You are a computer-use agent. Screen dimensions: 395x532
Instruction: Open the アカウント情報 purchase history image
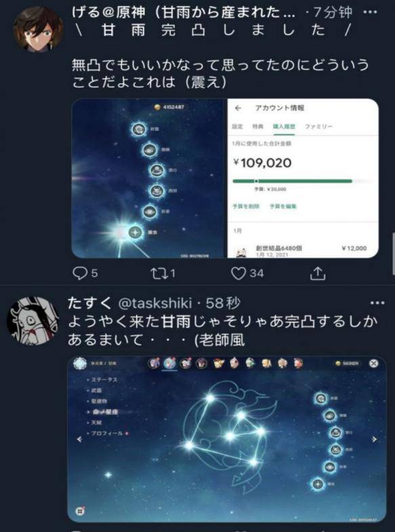(x=303, y=178)
